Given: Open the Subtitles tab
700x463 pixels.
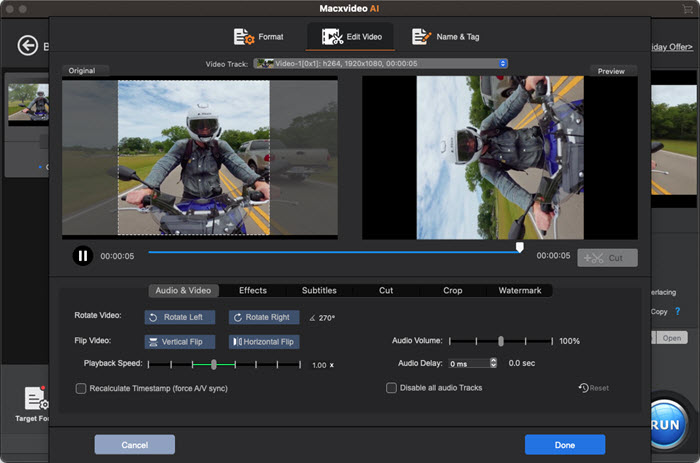Looking at the screenshot, I should (x=319, y=290).
